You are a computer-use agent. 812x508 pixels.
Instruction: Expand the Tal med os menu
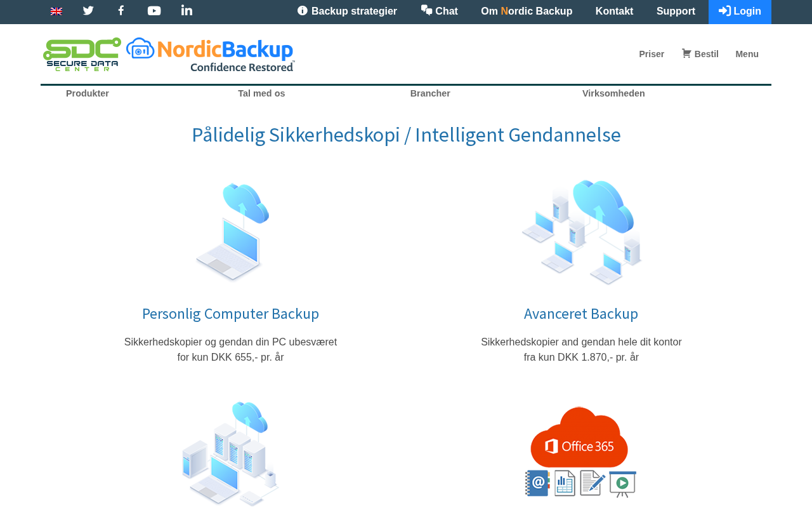pyautogui.click(x=261, y=93)
